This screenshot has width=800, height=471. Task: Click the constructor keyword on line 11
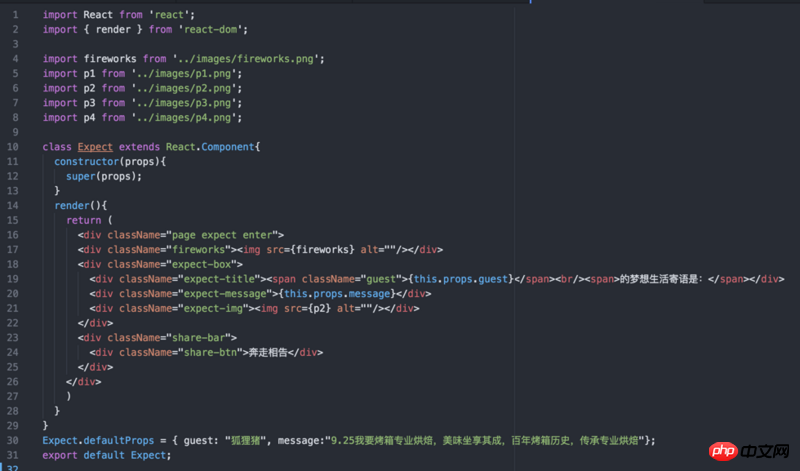coord(86,162)
